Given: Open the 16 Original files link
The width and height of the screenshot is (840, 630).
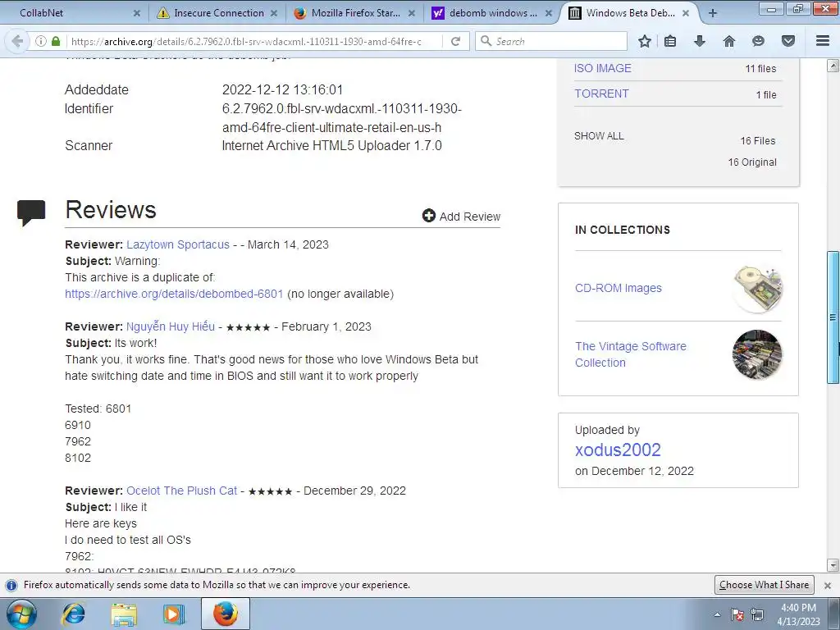Looking at the screenshot, I should pos(752,162).
